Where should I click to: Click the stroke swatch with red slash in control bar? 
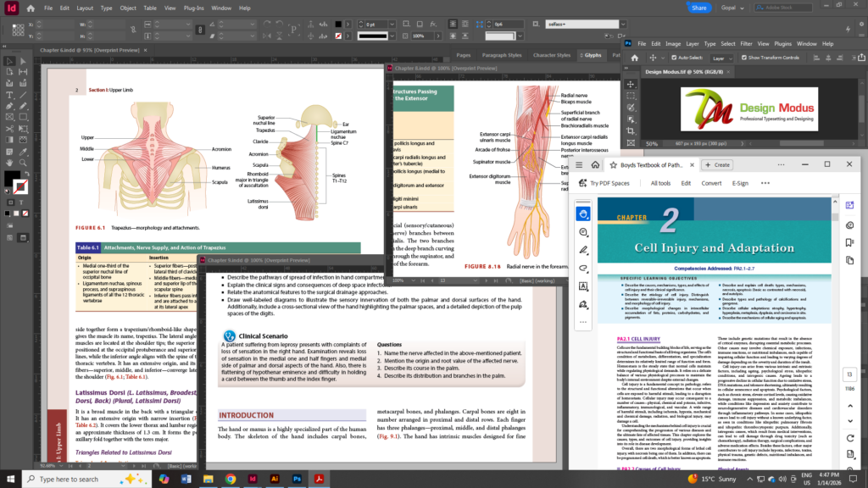338,36
